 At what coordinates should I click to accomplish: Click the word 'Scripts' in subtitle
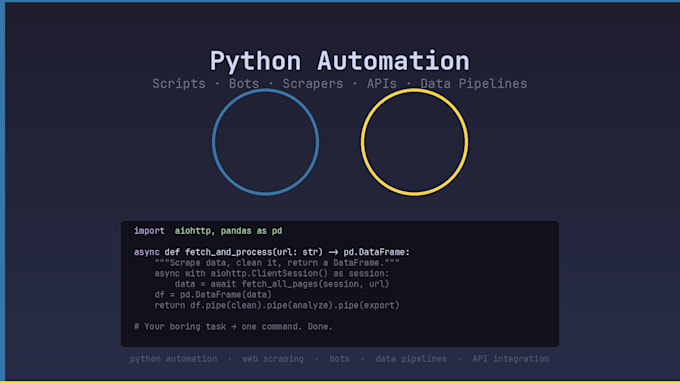pos(179,83)
